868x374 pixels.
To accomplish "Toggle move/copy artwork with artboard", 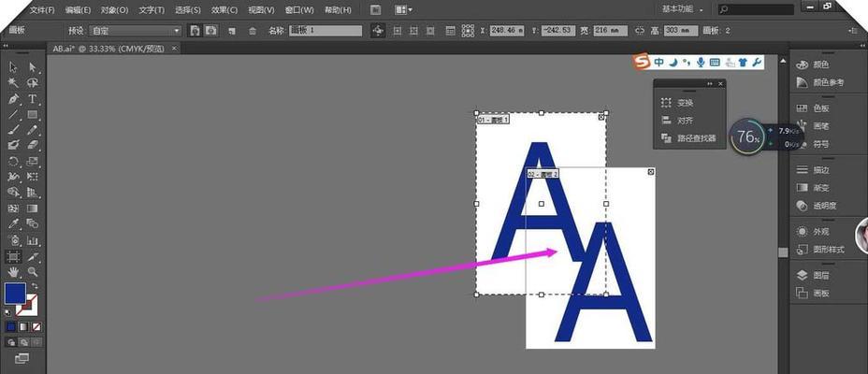I will point(378,31).
